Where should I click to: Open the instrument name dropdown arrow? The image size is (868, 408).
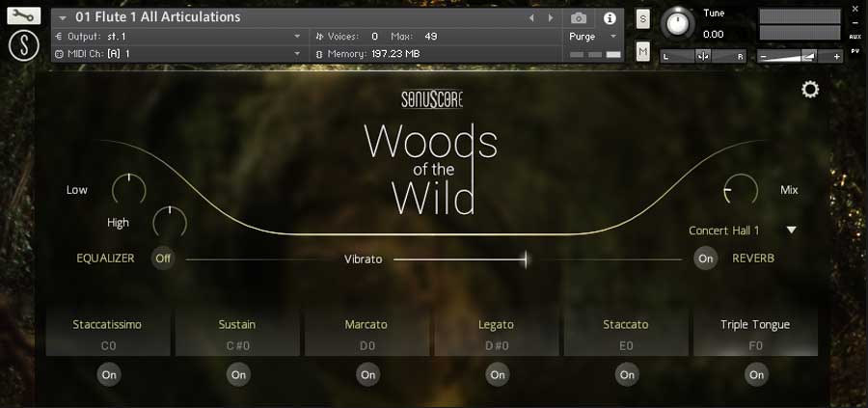point(62,17)
